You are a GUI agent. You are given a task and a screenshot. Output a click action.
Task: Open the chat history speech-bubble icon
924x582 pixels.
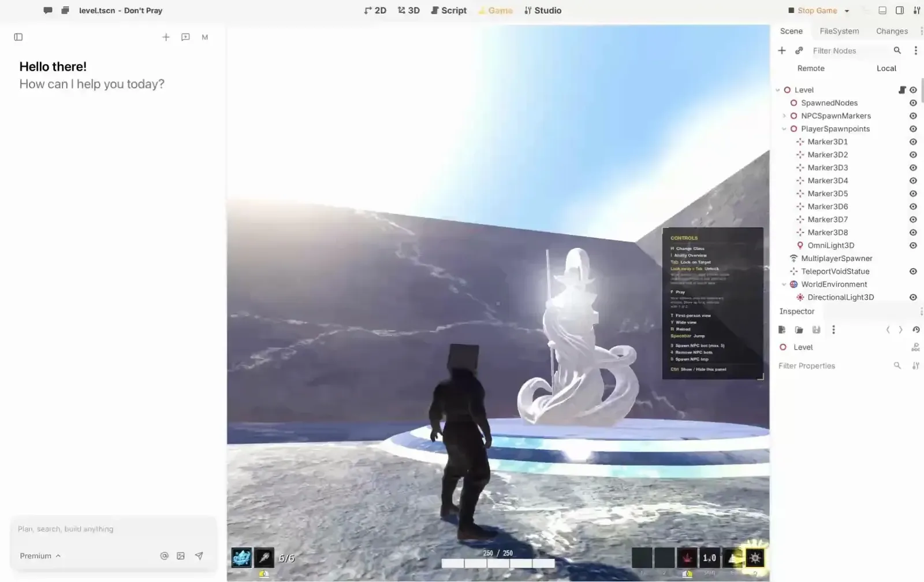coord(185,37)
